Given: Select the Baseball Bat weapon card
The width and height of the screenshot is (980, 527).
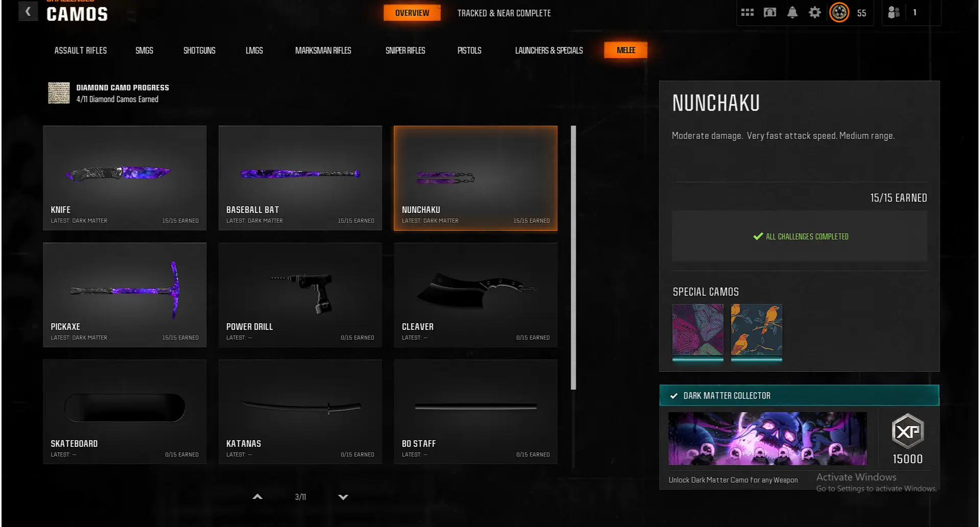Looking at the screenshot, I should click(x=300, y=178).
